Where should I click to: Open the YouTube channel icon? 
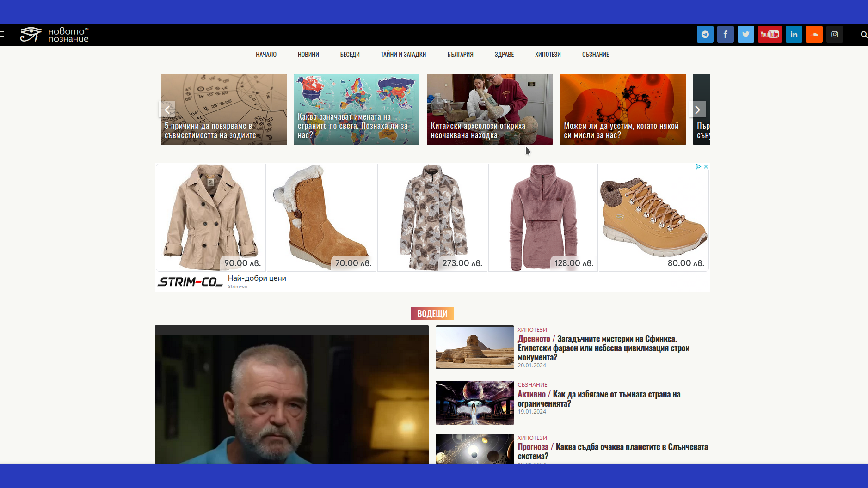[x=770, y=35]
